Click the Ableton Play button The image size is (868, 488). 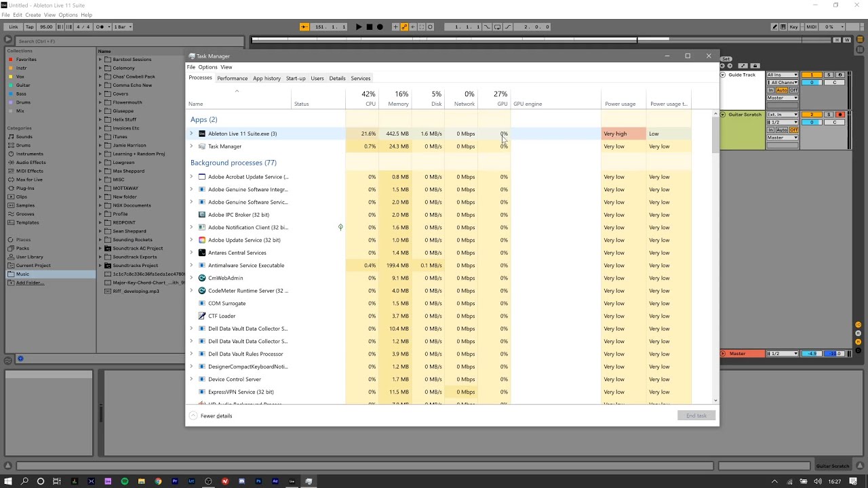click(x=359, y=27)
